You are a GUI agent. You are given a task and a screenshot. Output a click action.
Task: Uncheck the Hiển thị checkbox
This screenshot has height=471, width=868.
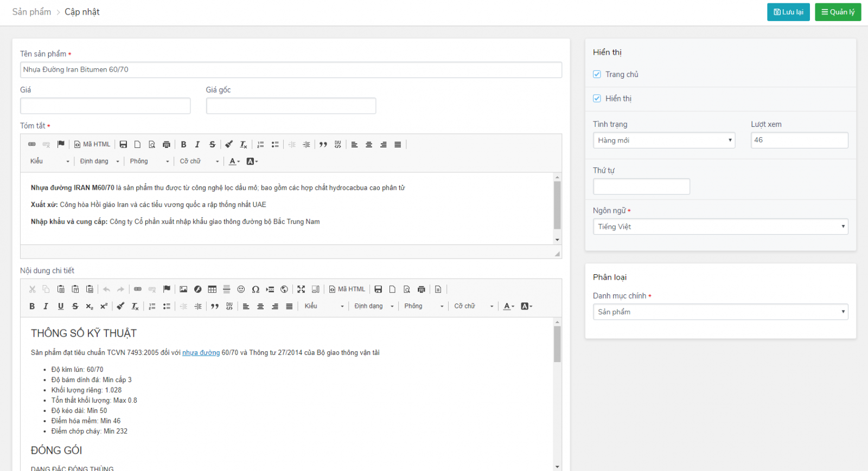(x=597, y=99)
